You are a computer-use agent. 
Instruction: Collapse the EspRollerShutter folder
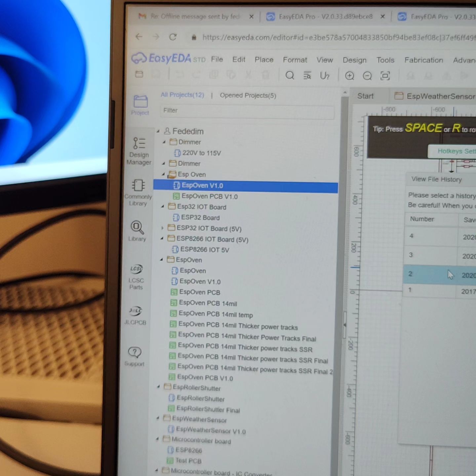[x=158, y=386]
